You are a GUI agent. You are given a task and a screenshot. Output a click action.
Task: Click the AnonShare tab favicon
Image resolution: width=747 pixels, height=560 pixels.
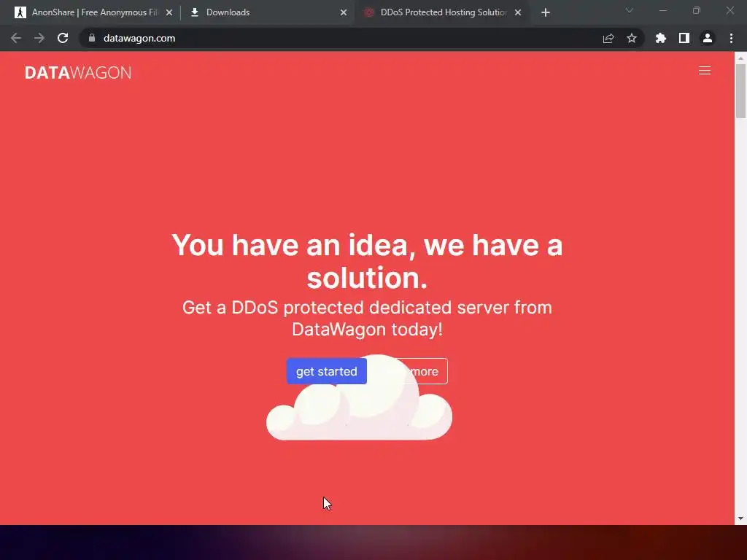click(20, 12)
